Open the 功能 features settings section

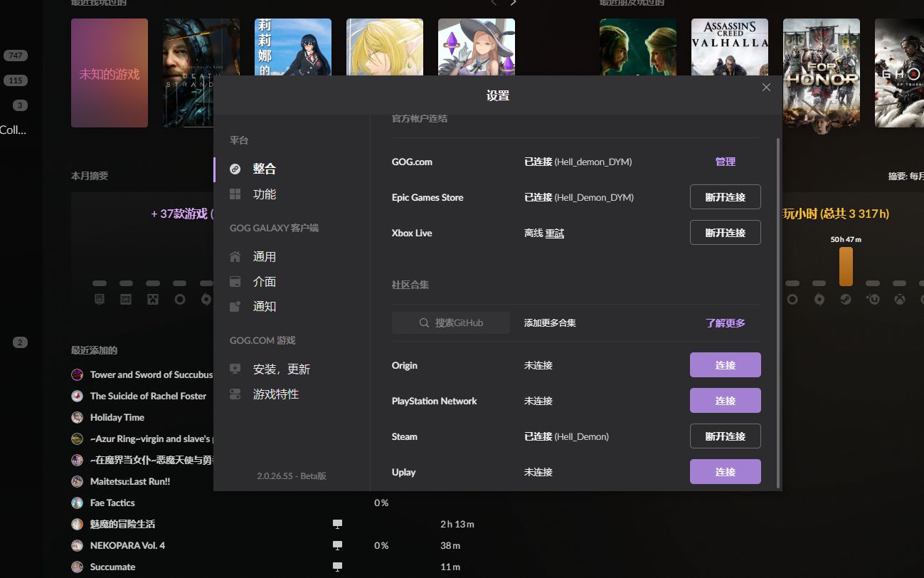click(264, 194)
